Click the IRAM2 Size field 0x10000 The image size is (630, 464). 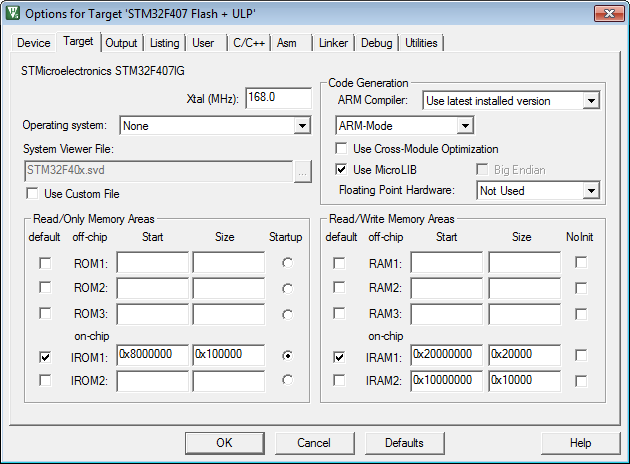[x=524, y=381]
